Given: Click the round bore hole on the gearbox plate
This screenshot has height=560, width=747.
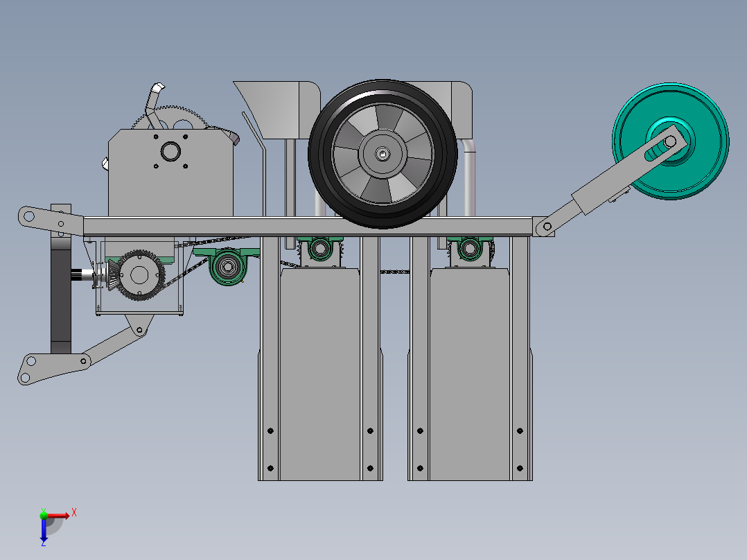Looking at the screenshot, I should [x=170, y=152].
